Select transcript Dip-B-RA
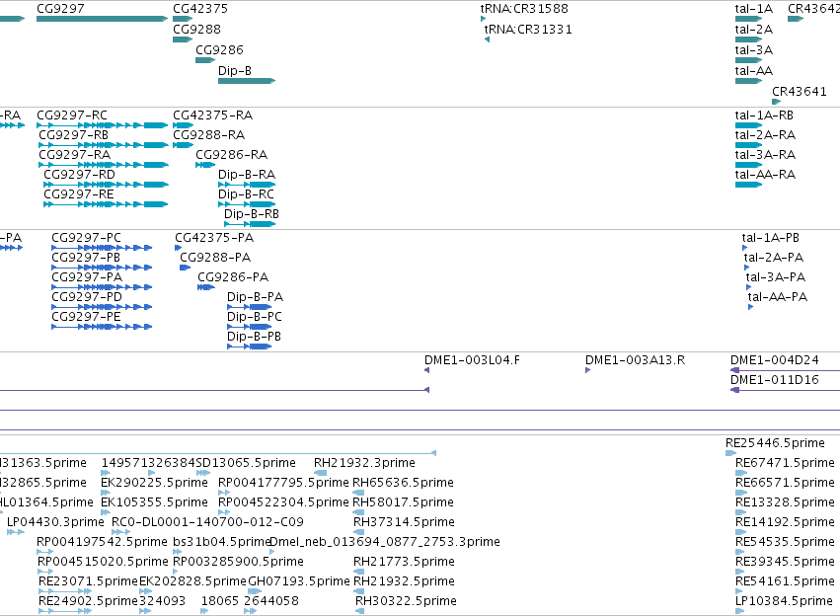 pos(247,185)
